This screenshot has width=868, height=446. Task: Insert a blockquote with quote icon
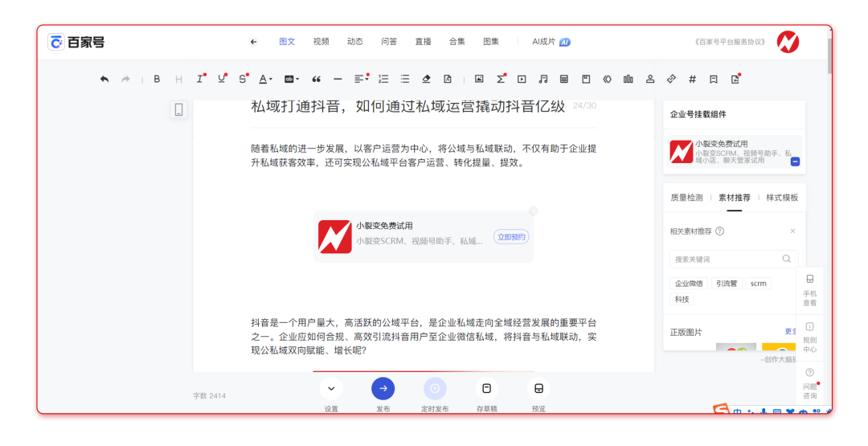click(316, 79)
